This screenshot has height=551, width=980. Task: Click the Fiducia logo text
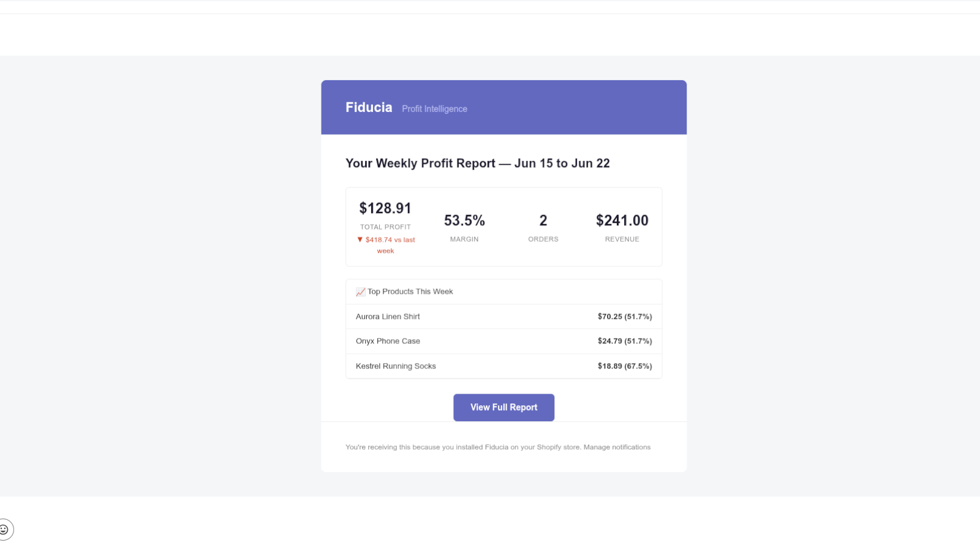tap(369, 107)
